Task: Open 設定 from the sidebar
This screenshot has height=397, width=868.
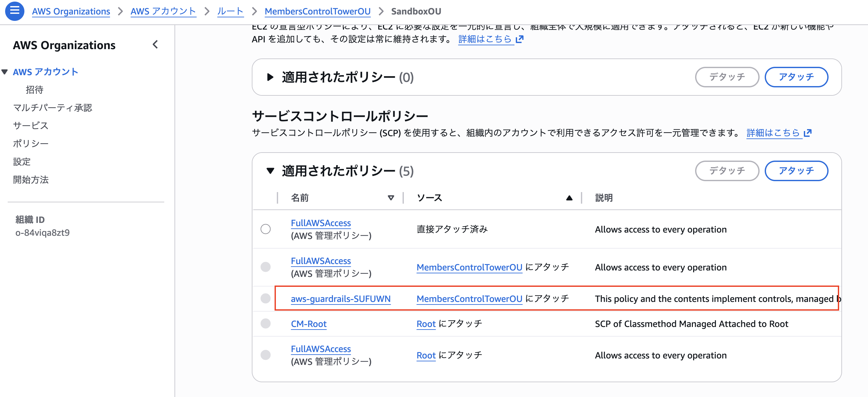Action: pos(22,162)
